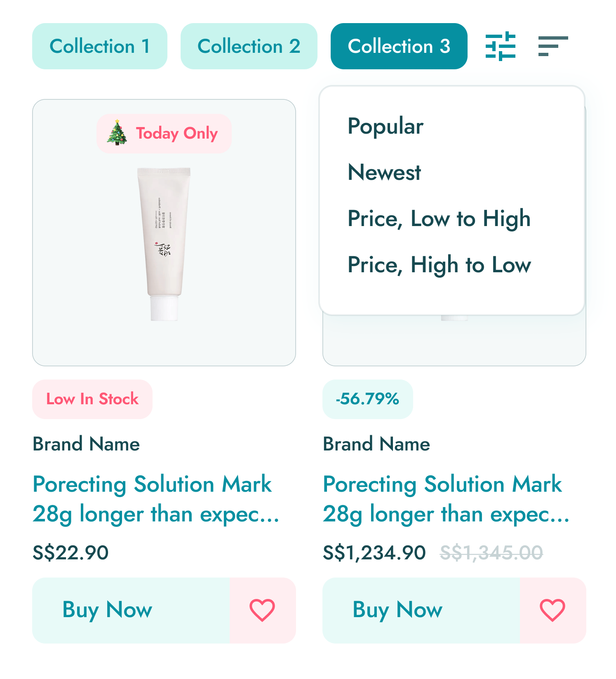This screenshot has height=679, width=616.
Task: Toggle the sort options icon
Action: tap(553, 46)
